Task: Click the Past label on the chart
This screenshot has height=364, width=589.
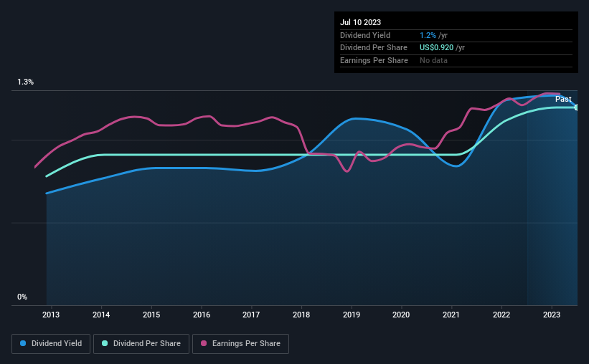Action: [x=563, y=99]
